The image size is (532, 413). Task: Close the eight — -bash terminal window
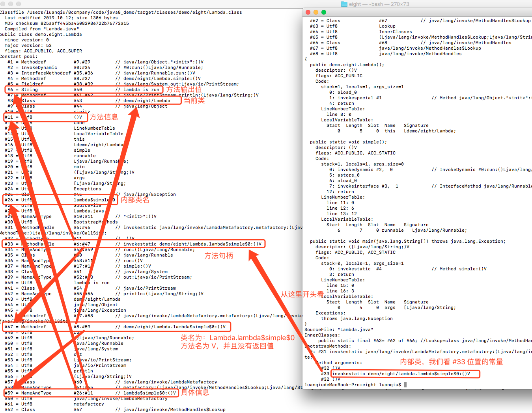click(308, 12)
